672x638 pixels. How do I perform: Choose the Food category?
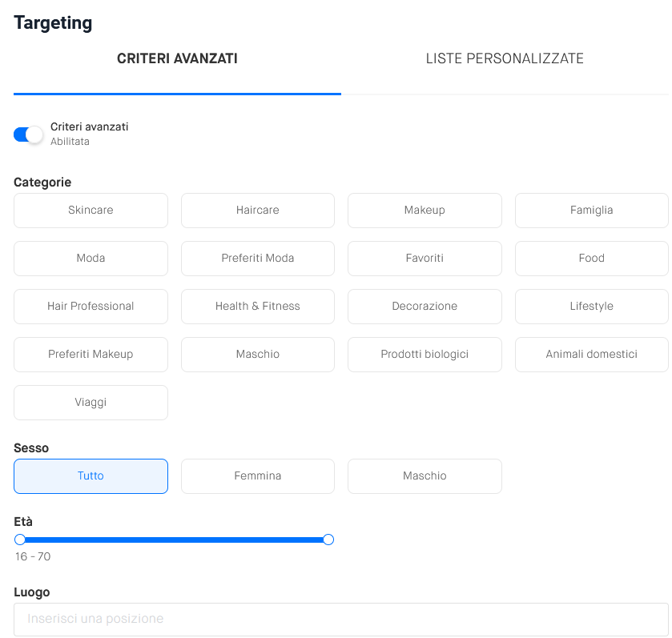coord(591,259)
